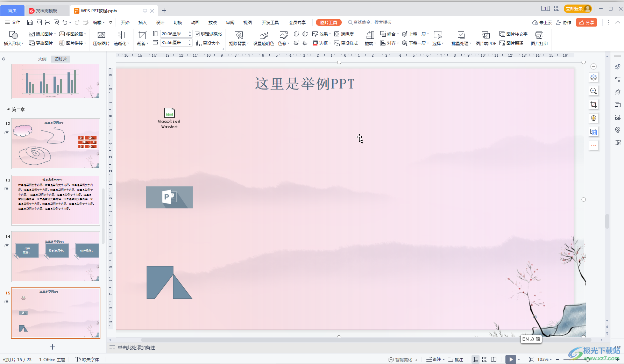
Task: Click Change Picture (更改图片)
Action: [x=41, y=43]
